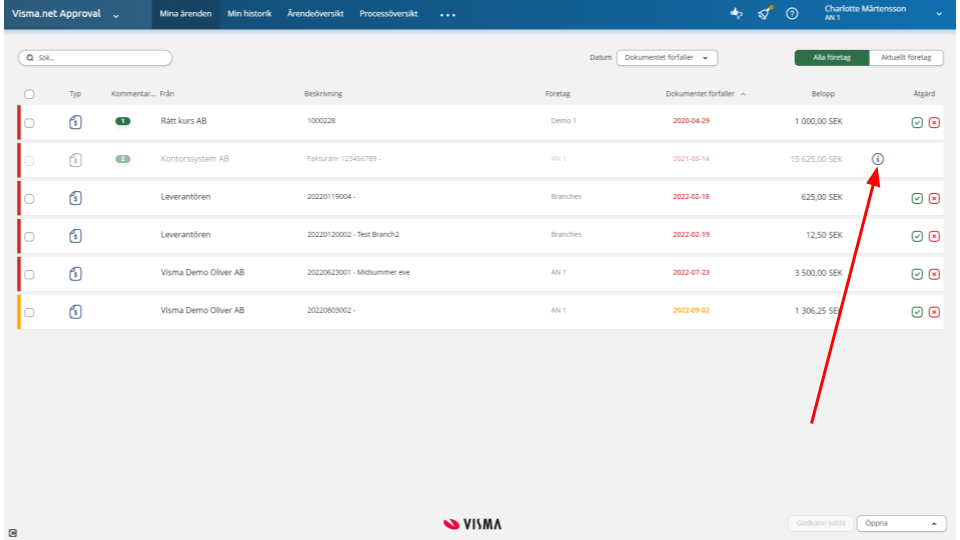Sort by Dokumentet förfaller column arrow
Screen dimensions: 960x540
(x=743, y=94)
